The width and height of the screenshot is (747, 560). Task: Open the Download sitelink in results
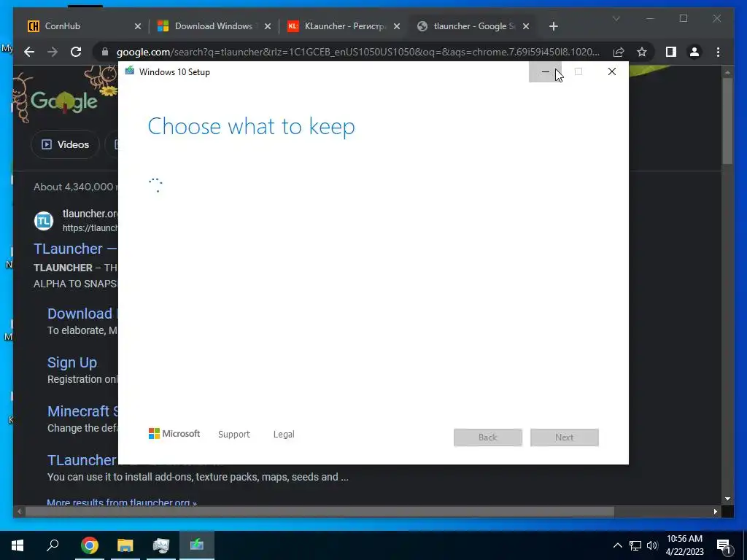[82, 314]
